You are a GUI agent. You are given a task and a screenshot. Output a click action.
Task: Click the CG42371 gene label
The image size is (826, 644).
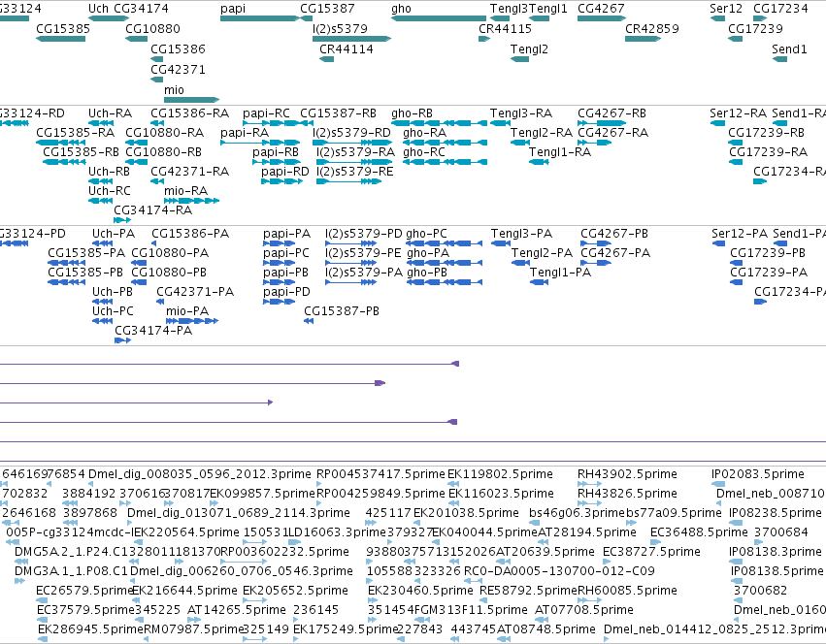click(x=178, y=70)
